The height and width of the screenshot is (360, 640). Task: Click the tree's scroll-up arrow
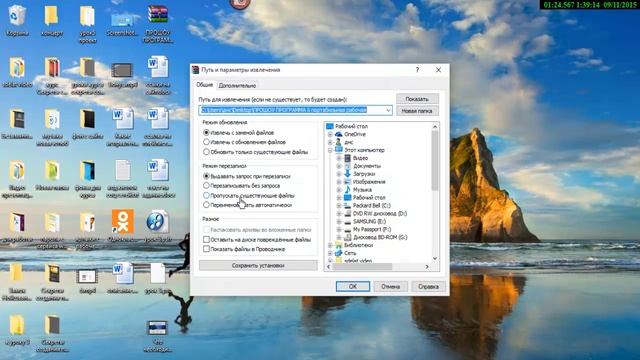[x=435, y=127]
